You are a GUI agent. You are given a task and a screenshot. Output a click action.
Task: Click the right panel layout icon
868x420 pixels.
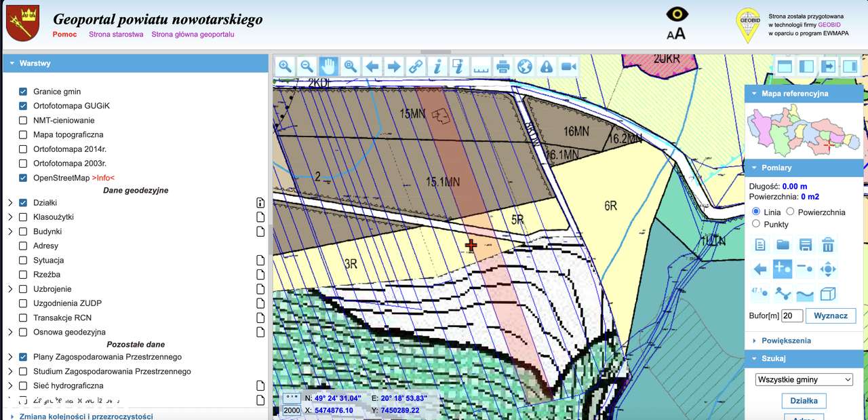[x=850, y=66]
